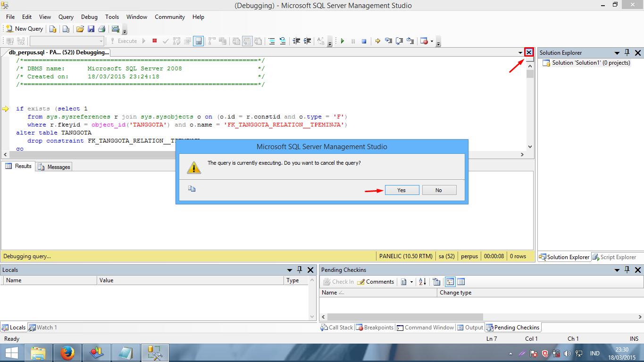Sort Pending Checkins alphabetically icon
Screen dimensions: 644x362
tap(423, 281)
